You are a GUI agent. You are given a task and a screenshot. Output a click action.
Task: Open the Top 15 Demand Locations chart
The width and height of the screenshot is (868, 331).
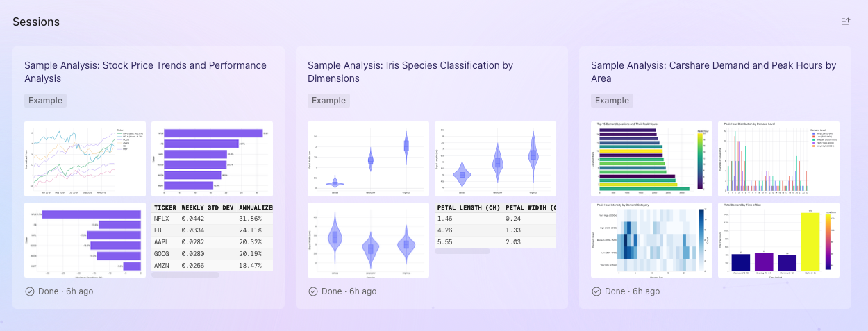[x=651, y=159]
